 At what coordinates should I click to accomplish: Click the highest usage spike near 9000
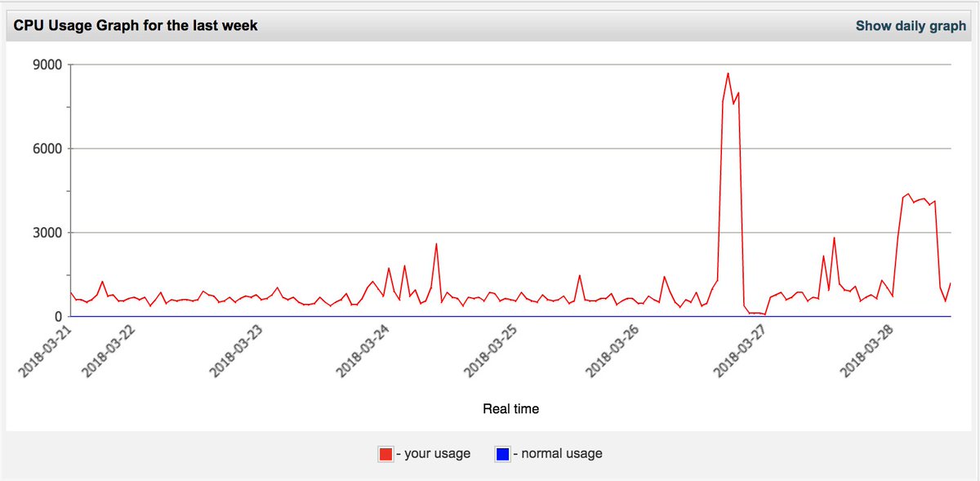(x=728, y=73)
